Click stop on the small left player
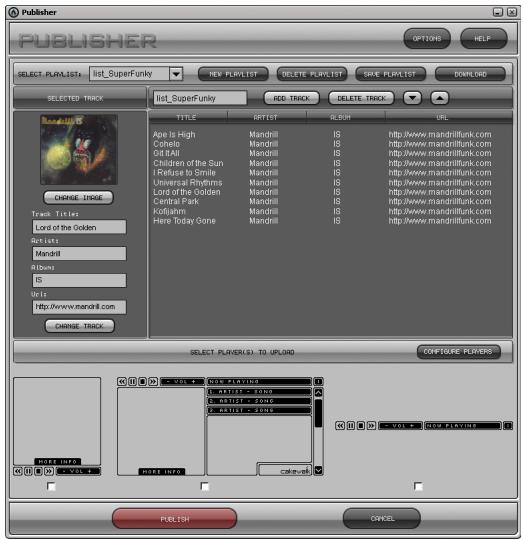 pos(39,471)
